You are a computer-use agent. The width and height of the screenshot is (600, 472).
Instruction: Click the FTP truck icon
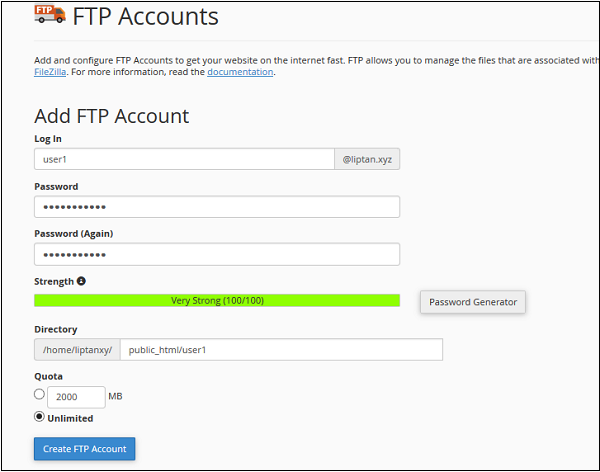click(x=50, y=15)
